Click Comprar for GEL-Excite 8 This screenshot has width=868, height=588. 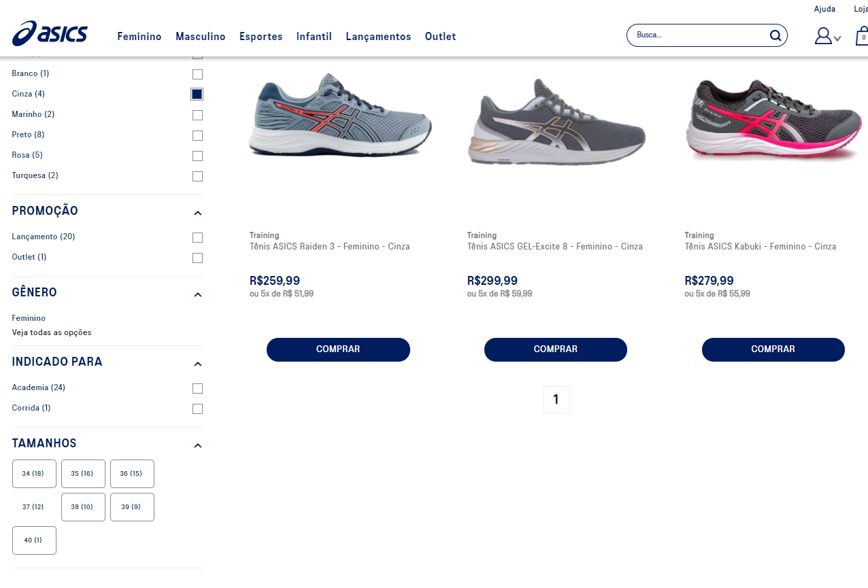click(x=556, y=349)
